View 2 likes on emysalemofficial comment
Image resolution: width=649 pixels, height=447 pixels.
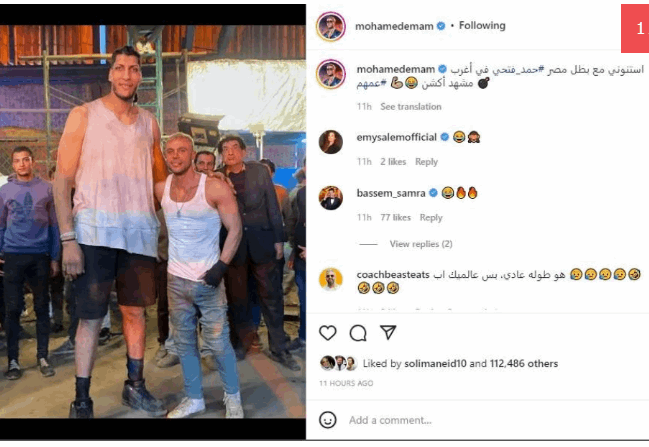pos(393,162)
